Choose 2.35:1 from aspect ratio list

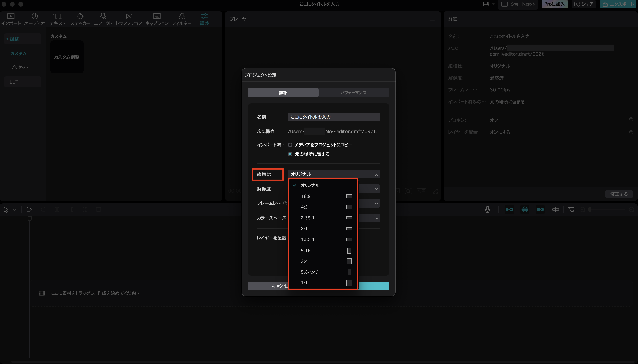coord(323,218)
